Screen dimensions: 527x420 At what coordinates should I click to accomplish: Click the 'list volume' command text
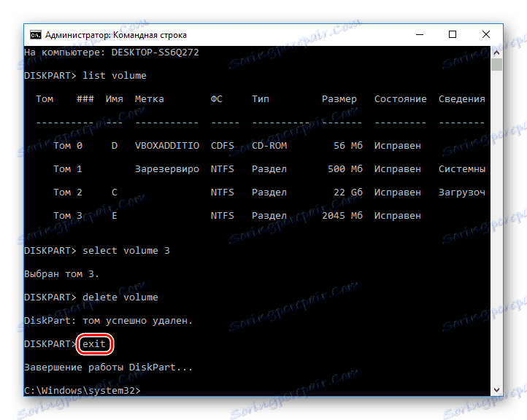pyautogui.click(x=115, y=76)
